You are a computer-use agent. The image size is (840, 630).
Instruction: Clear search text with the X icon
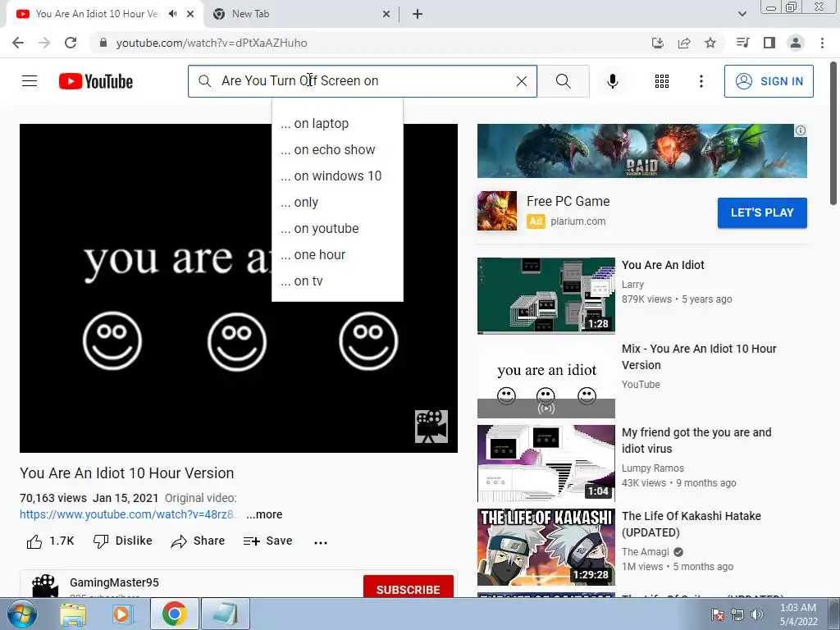[x=521, y=81]
